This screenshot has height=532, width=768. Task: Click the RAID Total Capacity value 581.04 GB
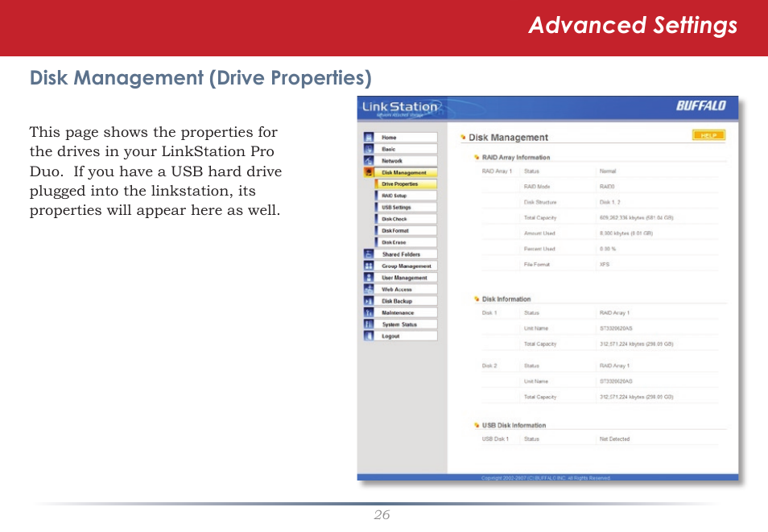(x=636, y=217)
